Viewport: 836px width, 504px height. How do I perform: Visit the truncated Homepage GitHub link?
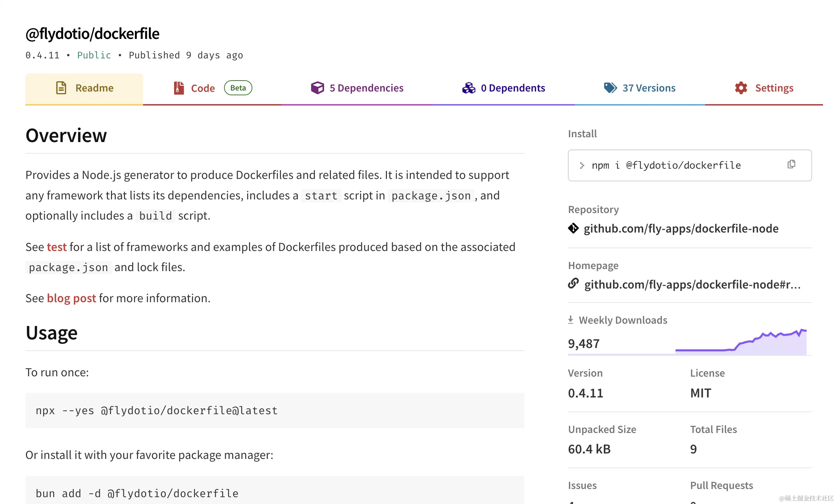click(x=692, y=284)
